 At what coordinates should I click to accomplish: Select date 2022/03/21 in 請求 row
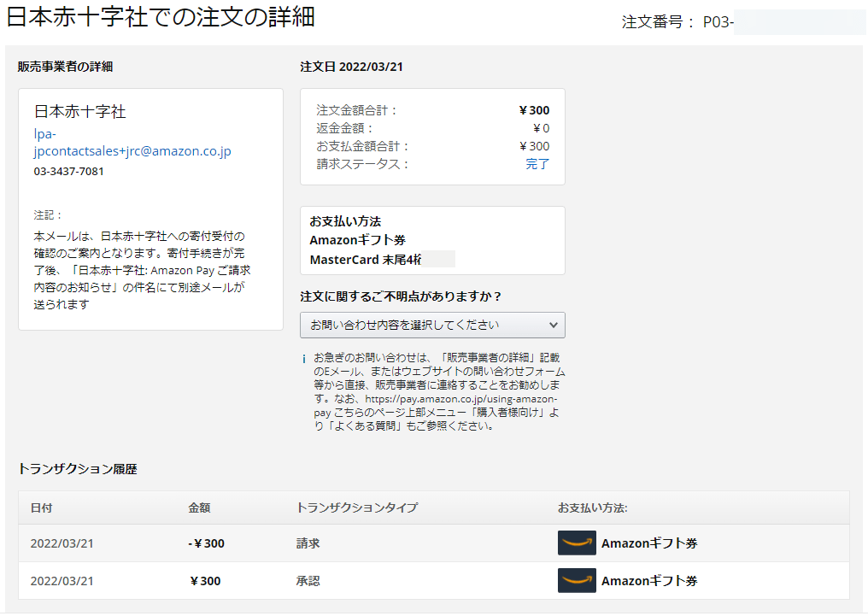pos(62,543)
